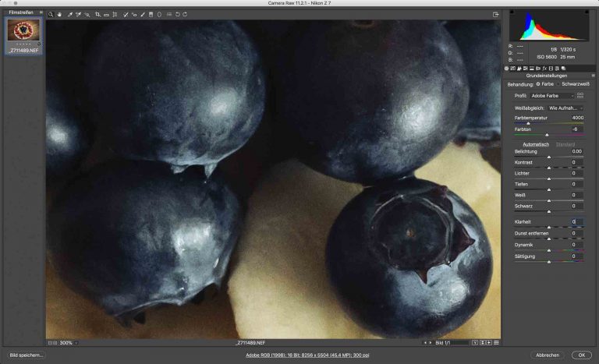The width and height of the screenshot is (599, 364).
Task: Click the Standard reset link
Action: click(565, 144)
